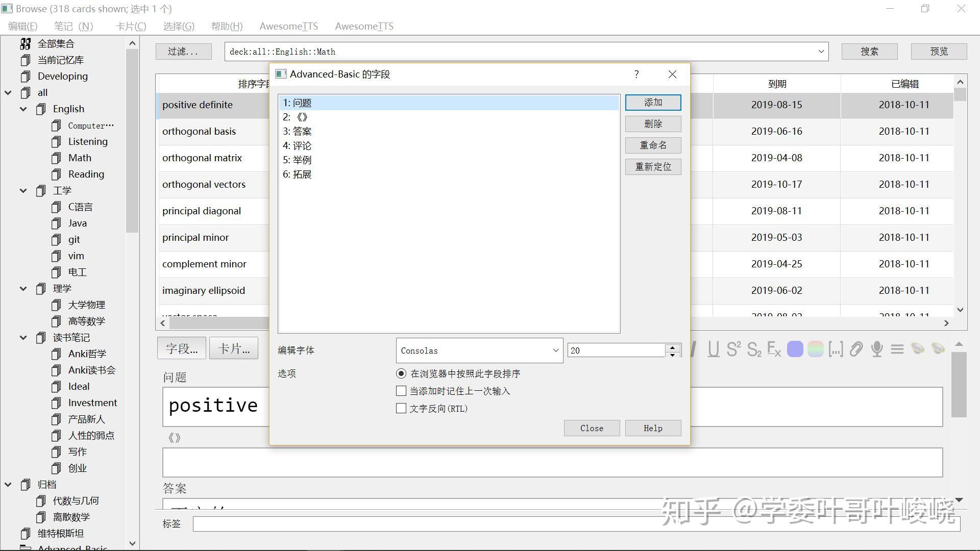This screenshot has height=551, width=980.
Task: Apply superscript formatting
Action: pos(733,349)
